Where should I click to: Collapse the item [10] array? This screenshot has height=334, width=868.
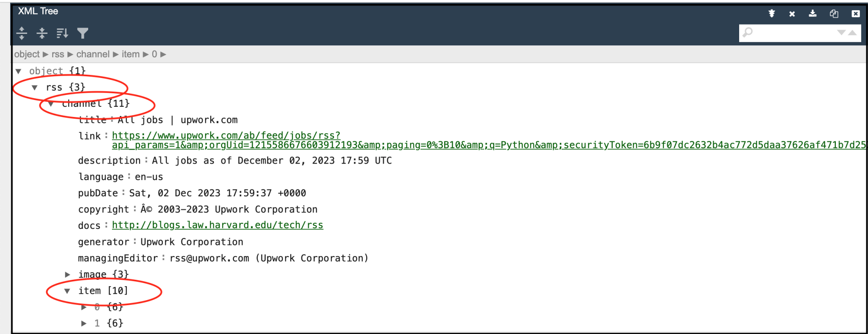tap(67, 291)
